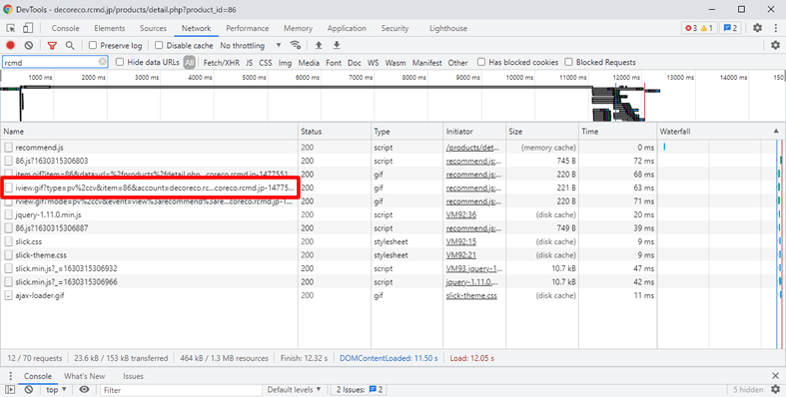Filter requests by Fetch/XHR
This screenshot has height=397, width=786.
coord(222,63)
